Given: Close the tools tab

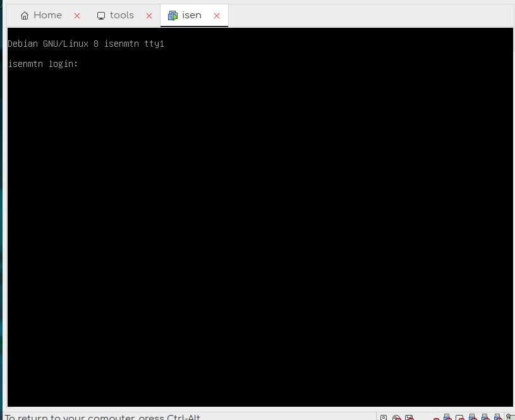Looking at the screenshot, I should [x=150, y=16].
